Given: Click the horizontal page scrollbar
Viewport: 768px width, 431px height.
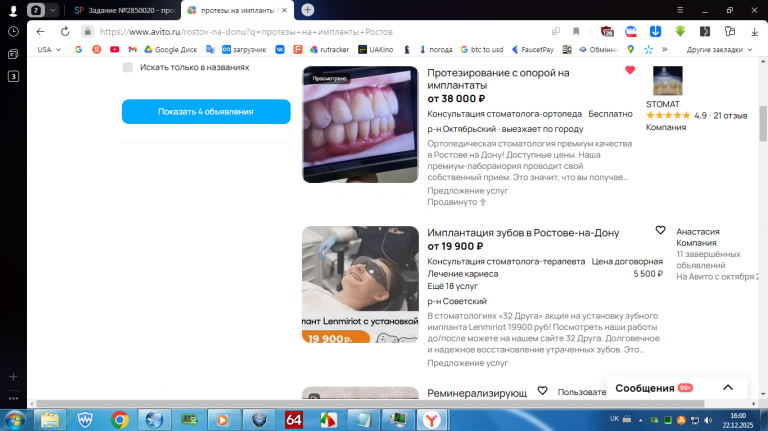Looking at the screenshot, I should click(x=370, y=404).
